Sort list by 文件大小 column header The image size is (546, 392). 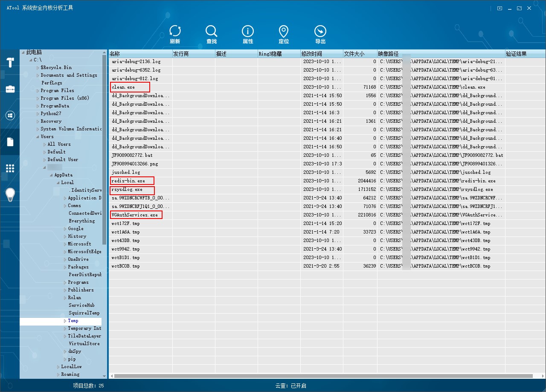(360, 54)
